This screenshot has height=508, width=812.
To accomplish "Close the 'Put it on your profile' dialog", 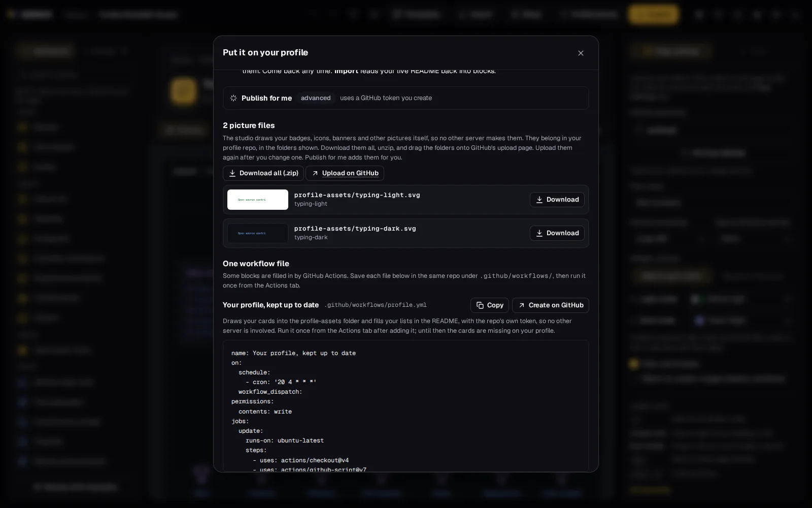I will (581, 53).
